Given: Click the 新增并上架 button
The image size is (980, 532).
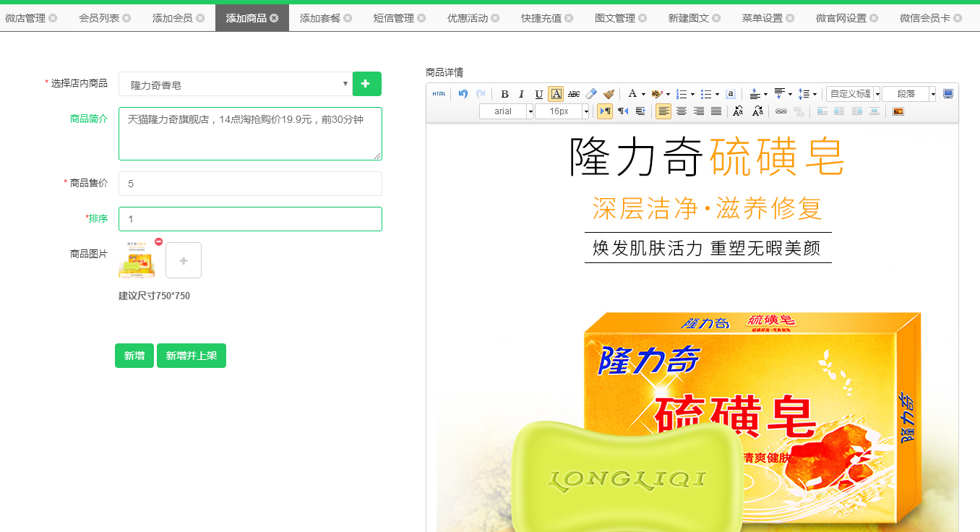Looking at the screenshot, I should tap(192, 356).
